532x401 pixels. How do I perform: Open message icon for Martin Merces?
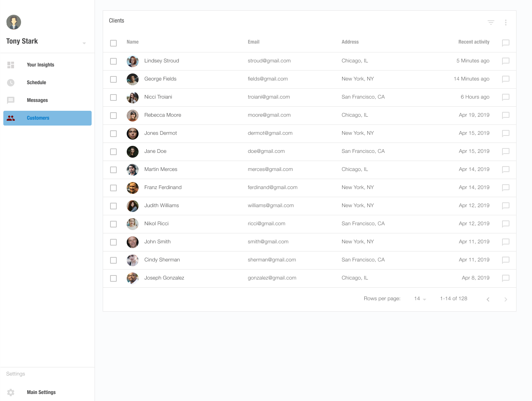pyautogui.click(x=506, y=169)
